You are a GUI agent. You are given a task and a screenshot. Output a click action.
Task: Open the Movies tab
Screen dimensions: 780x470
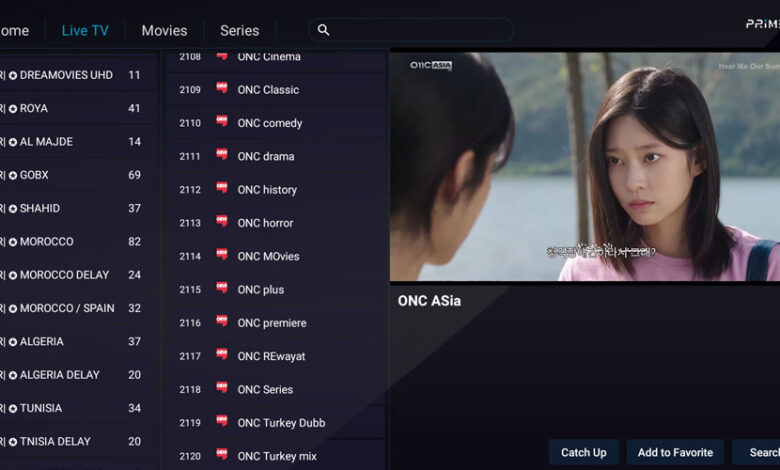(164, 31)
